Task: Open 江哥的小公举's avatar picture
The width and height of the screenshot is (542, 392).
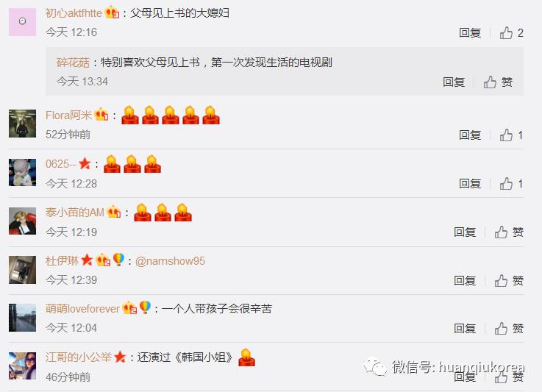Action: [x=23, y=366]
